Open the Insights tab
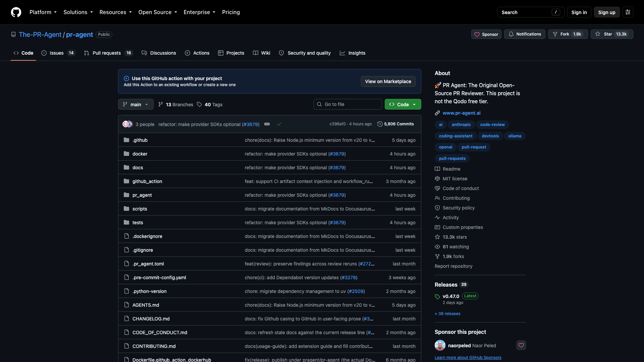Viewport: 644px width, 362px height. tap(353, 53)
